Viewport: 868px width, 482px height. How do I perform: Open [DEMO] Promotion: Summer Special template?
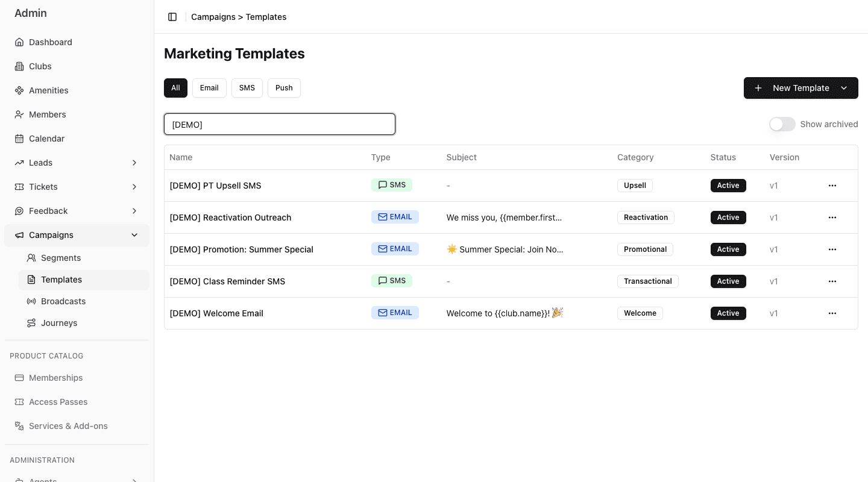pyautogui.click(x=242, y=249)
